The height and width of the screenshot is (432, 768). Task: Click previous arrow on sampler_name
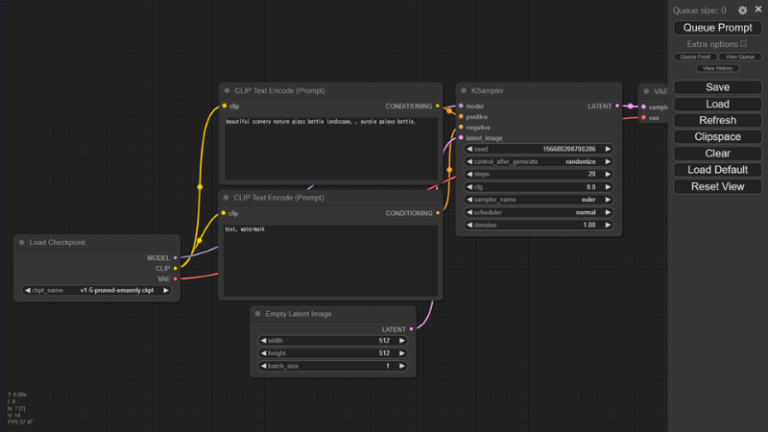(470, 200)
